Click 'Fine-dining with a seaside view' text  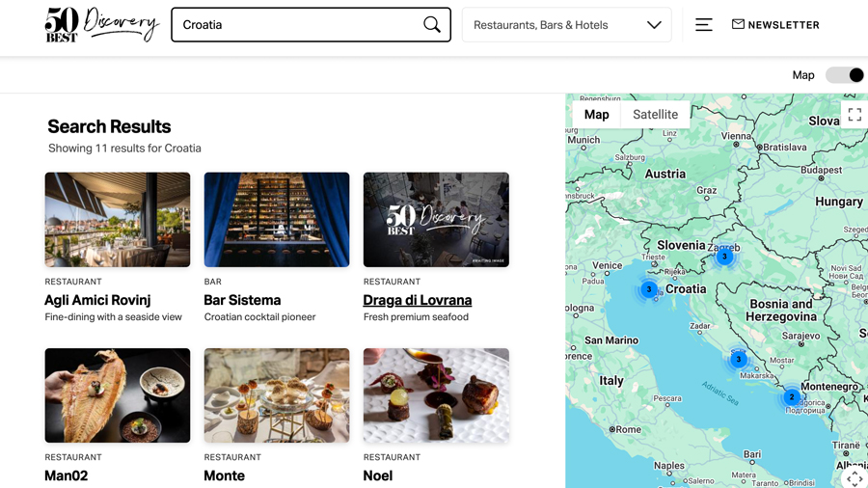[x=114, y=317]
